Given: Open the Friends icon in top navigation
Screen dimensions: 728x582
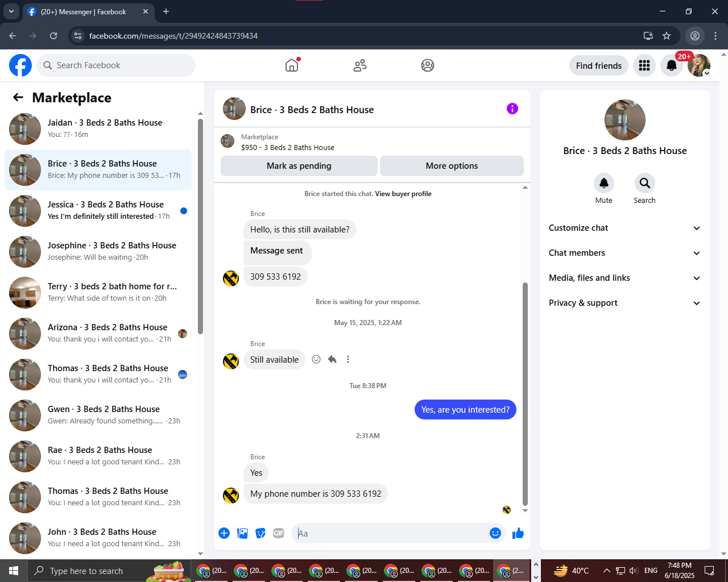Looking at the screenshot, I should click(x=360, y=65).
